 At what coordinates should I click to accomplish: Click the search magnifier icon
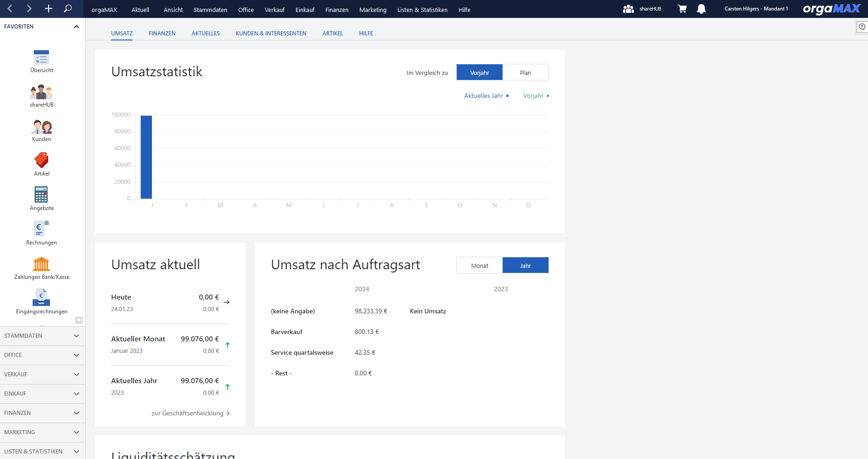[x=67, y=9]
